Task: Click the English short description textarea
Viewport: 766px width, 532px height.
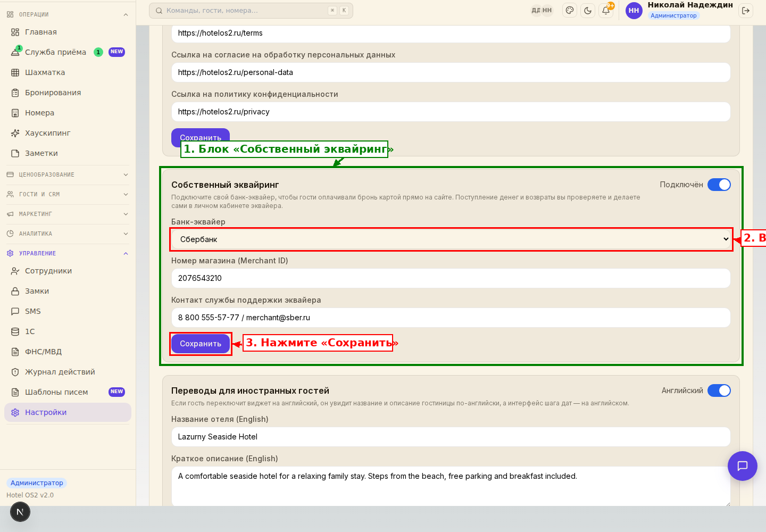Action: [x=451, y=486]
